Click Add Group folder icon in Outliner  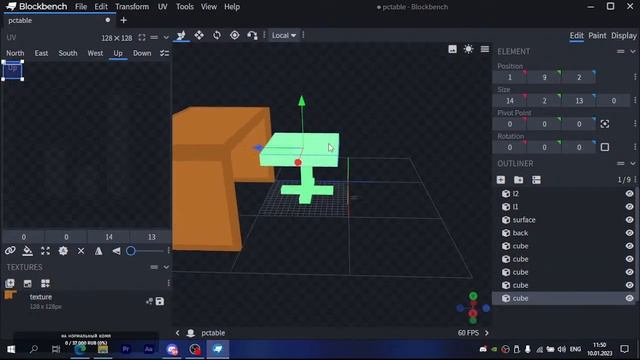pyautogui.click(x=518, y=180)
